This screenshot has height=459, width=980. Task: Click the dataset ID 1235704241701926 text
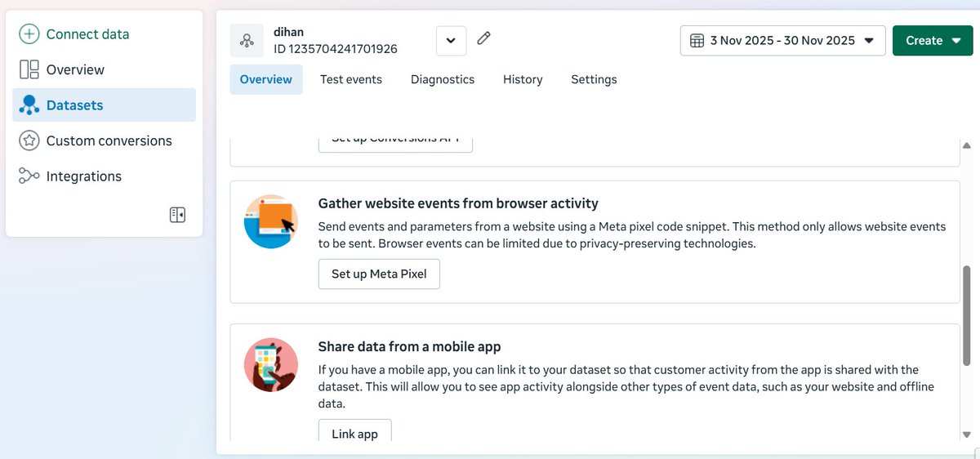click(336, 48)
